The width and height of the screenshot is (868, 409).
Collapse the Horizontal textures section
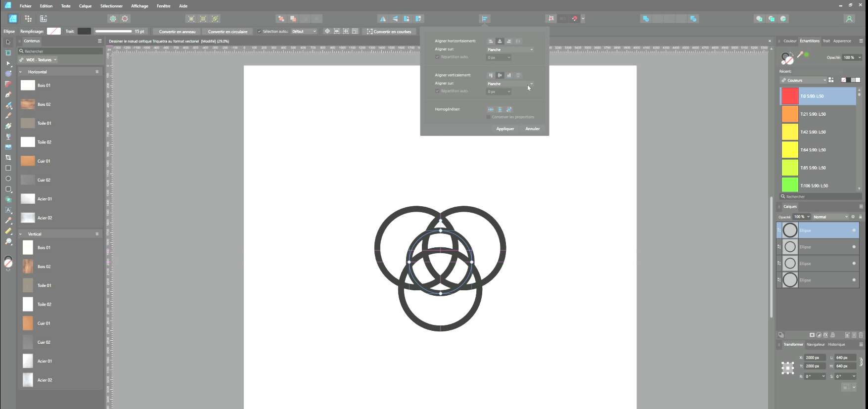[21, 72]
